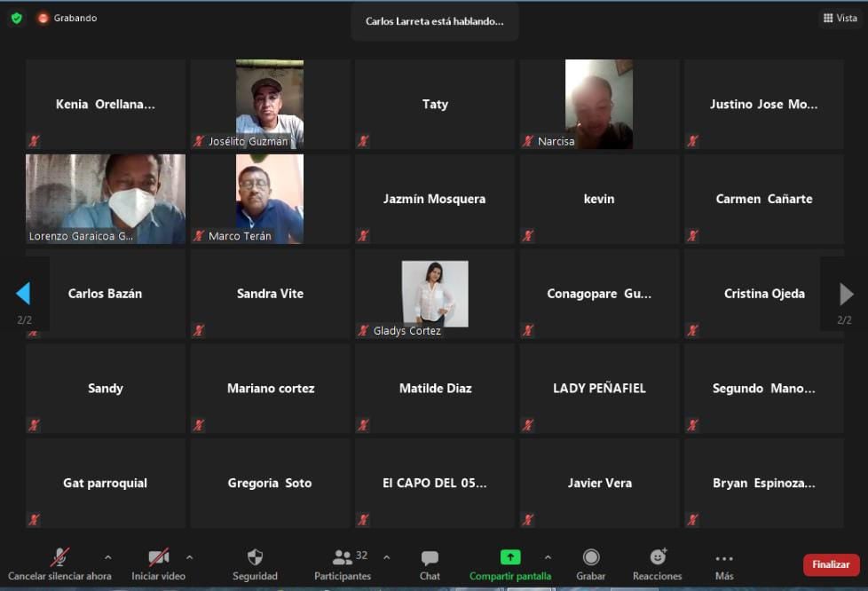Viewport: 868px width, 591px height.
Task: Open the Reacciones emoji icon
Action: tap(658, 557)
